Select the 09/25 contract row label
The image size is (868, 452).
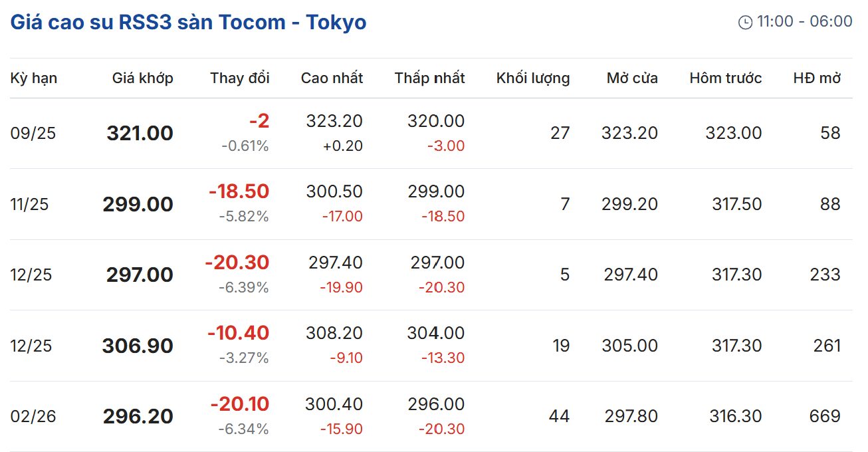click(33, 133)
